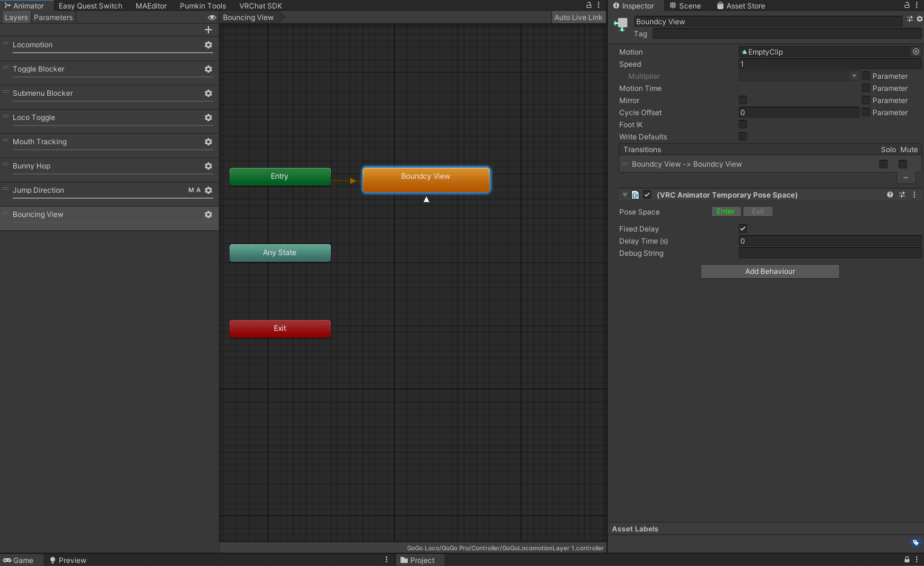
Task: Switch to the Scene tab
Action: pyautogui.click(x=685, y=5)
